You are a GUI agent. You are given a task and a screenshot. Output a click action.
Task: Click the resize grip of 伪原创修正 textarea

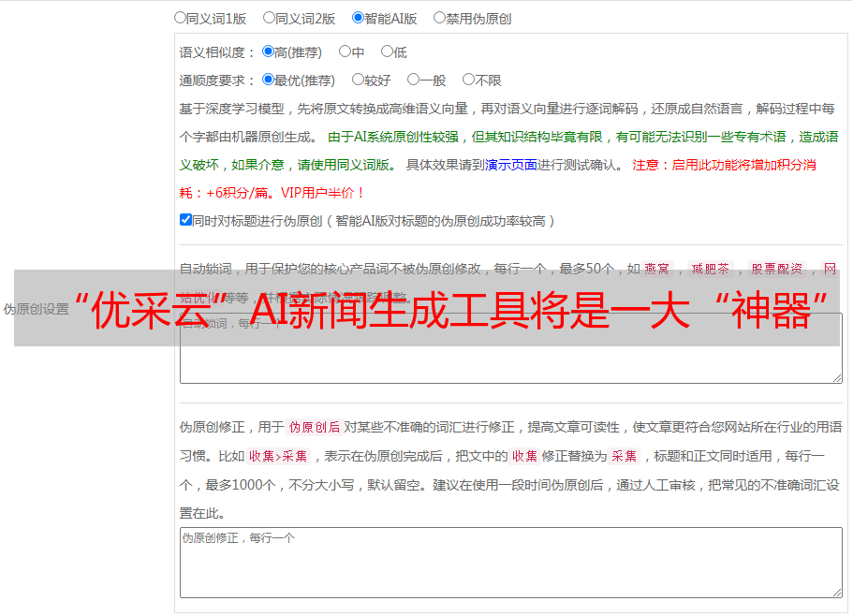[837, 594]
